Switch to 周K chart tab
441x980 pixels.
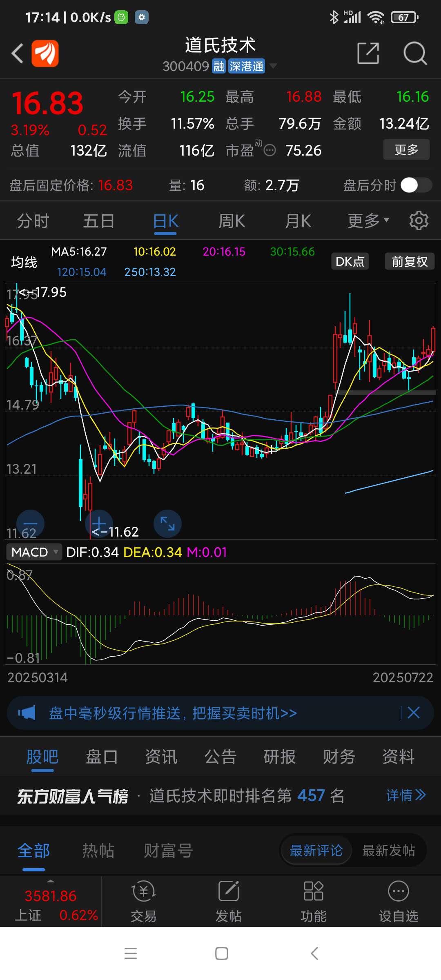pos(232,221)
